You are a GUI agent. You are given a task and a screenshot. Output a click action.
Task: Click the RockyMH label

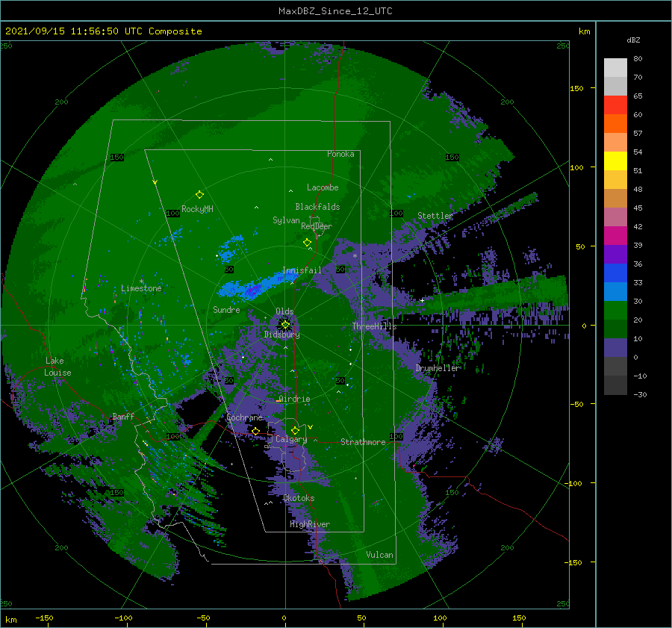point(197,209)
